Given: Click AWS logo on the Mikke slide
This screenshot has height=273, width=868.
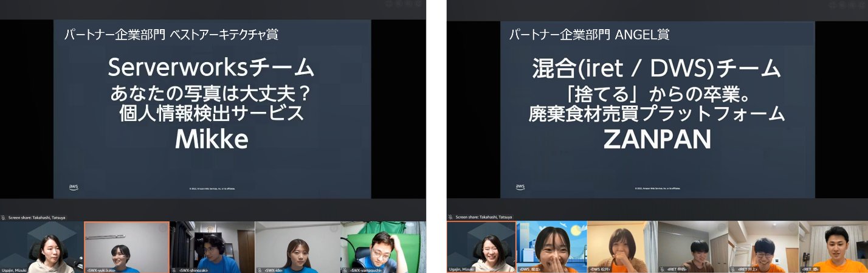Looking at the screenshot, I should tap(74, 187).
